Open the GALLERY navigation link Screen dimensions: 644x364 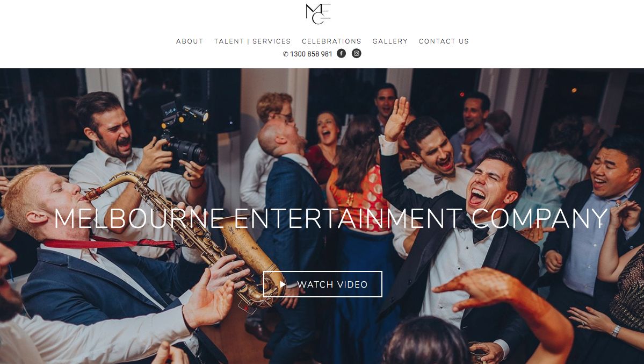(390, 41)
